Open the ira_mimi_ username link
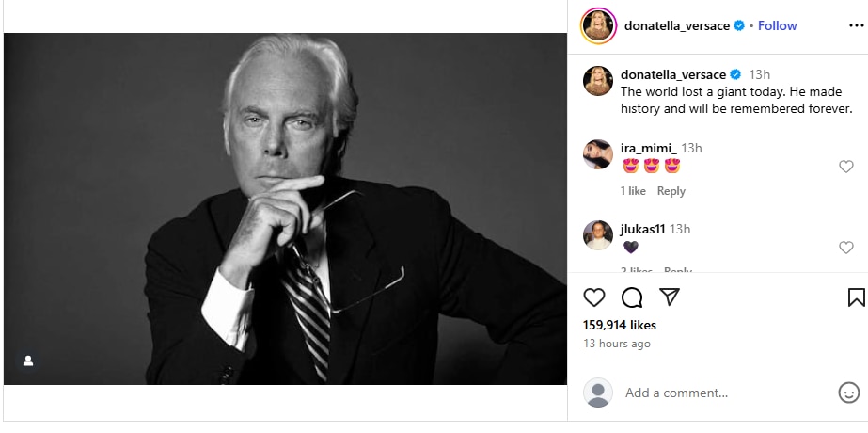Screen dimensions: 868x433 click(648, 148)
